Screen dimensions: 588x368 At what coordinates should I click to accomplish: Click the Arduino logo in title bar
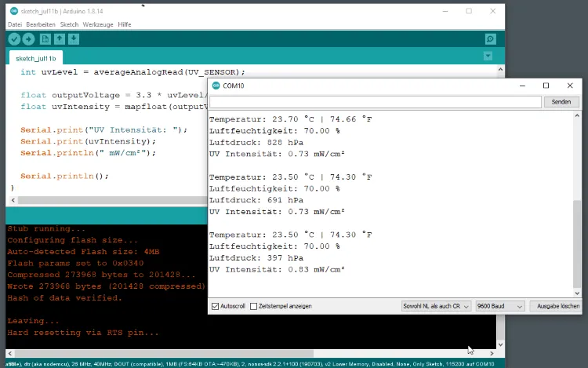14,11
